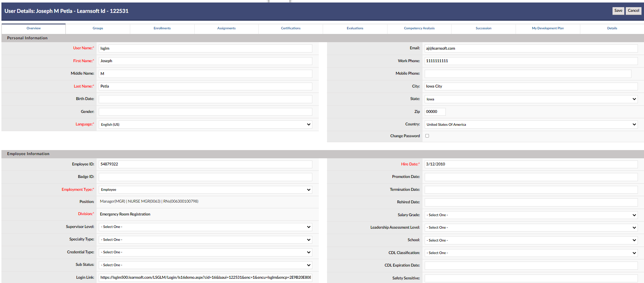Select the Mobile Phone input field
This screenshot has height=283, width=644.
[x=528, y=74]
